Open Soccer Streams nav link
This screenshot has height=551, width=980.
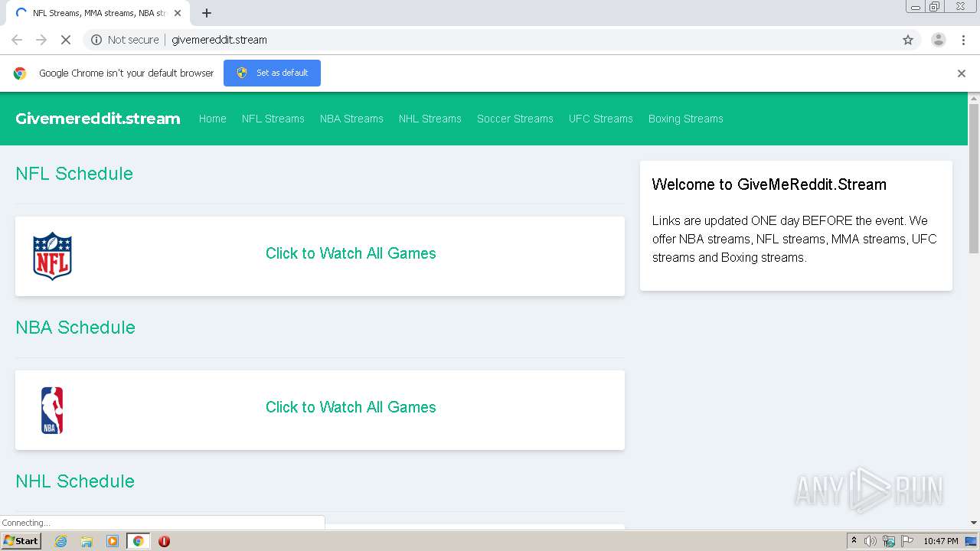(x=515, y=119)
